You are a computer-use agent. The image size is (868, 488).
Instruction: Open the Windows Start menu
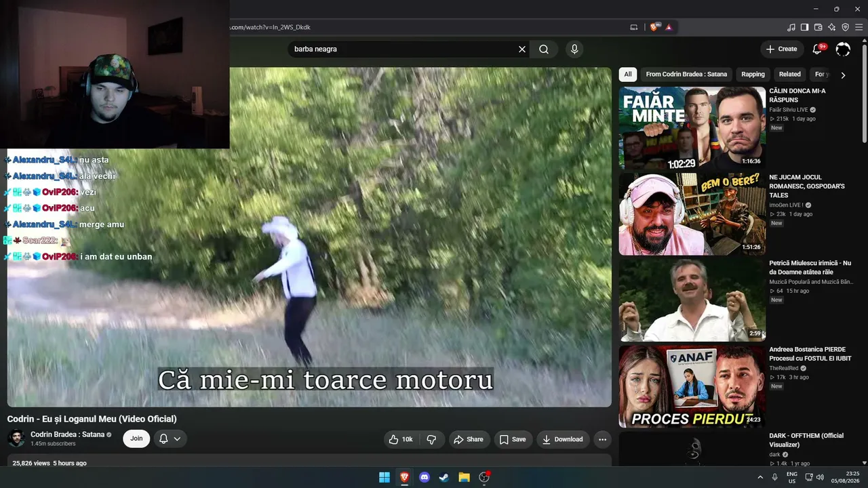[384, 477]
